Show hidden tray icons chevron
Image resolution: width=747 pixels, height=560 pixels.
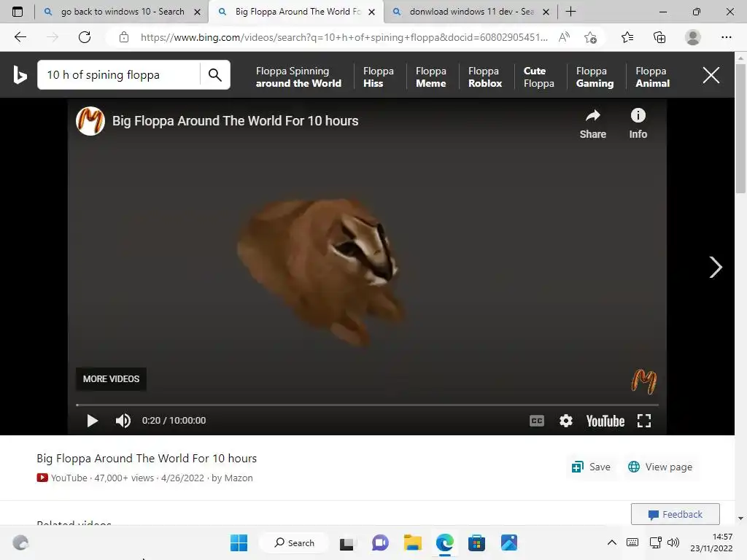[612, 542]
